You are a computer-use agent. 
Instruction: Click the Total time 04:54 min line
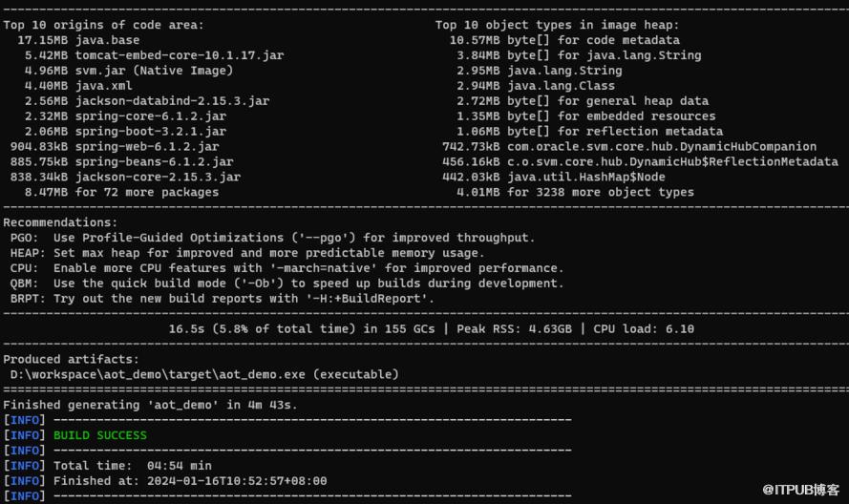point(133,466)
